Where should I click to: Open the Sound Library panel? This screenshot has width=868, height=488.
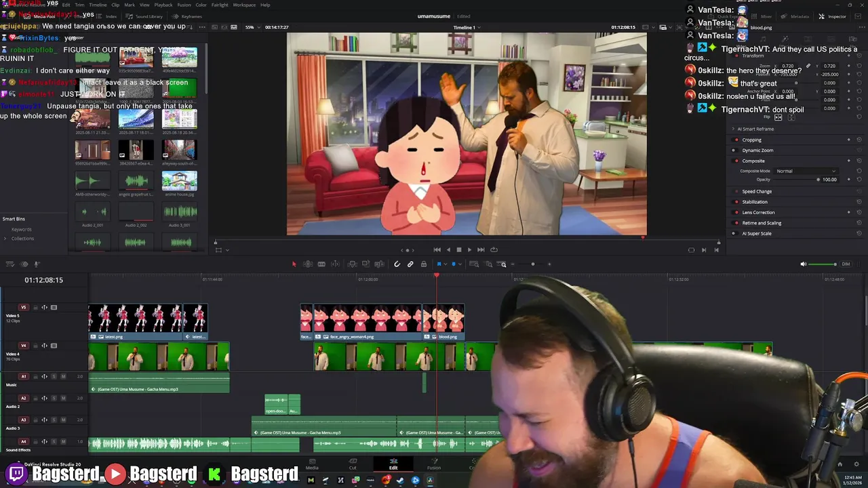[x=145, y=16]
